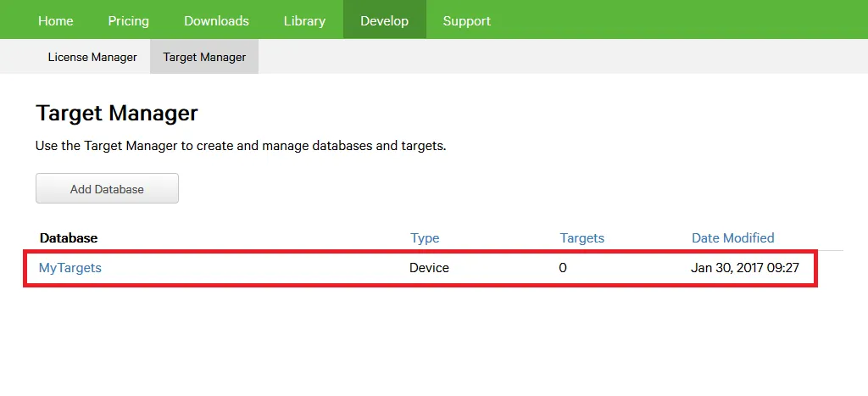Click the targets count 0 cell

(x=563, y=268)
